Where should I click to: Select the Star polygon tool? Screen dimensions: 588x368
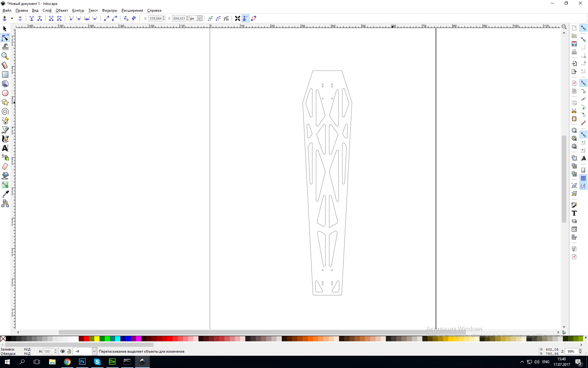(5, 102)
